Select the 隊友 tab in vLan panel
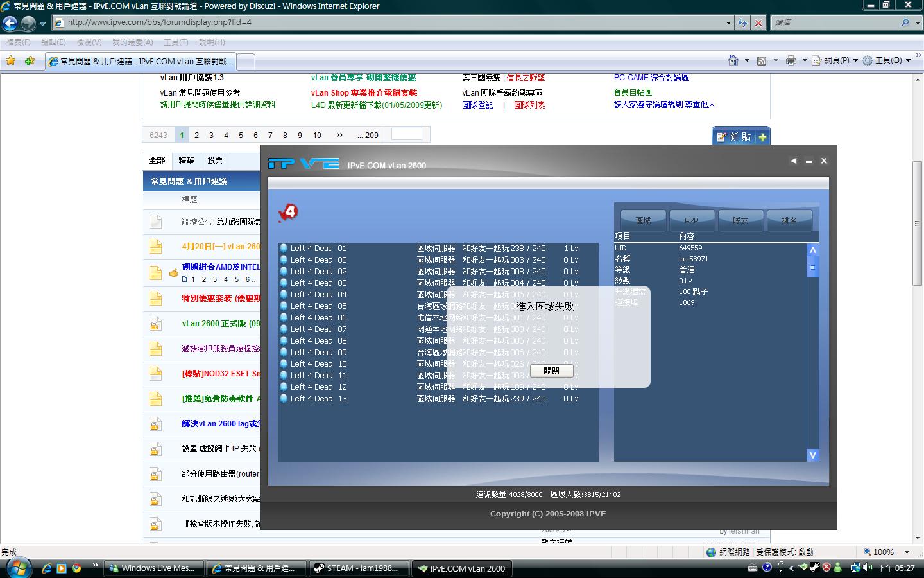 tap(740, 220)
